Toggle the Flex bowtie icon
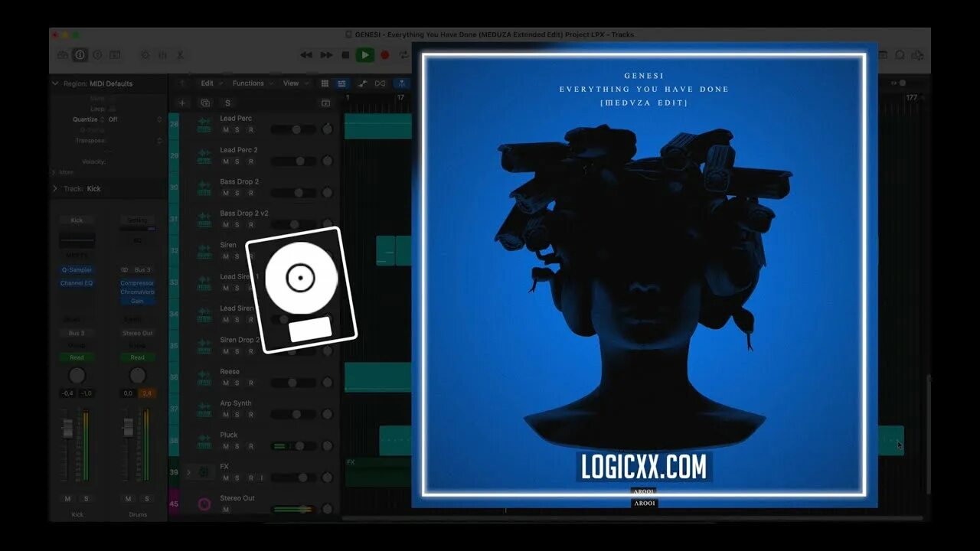This screenshot has height=551, width=980. click(x=380, y=83)
